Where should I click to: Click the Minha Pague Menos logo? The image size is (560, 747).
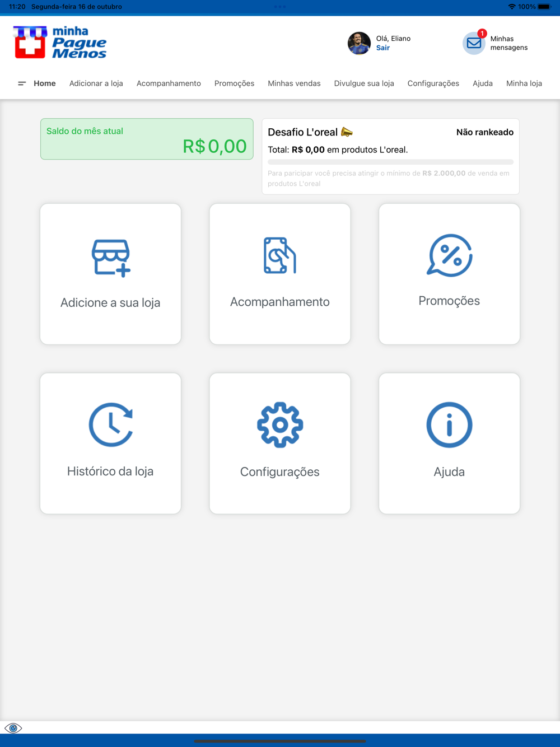60,42
